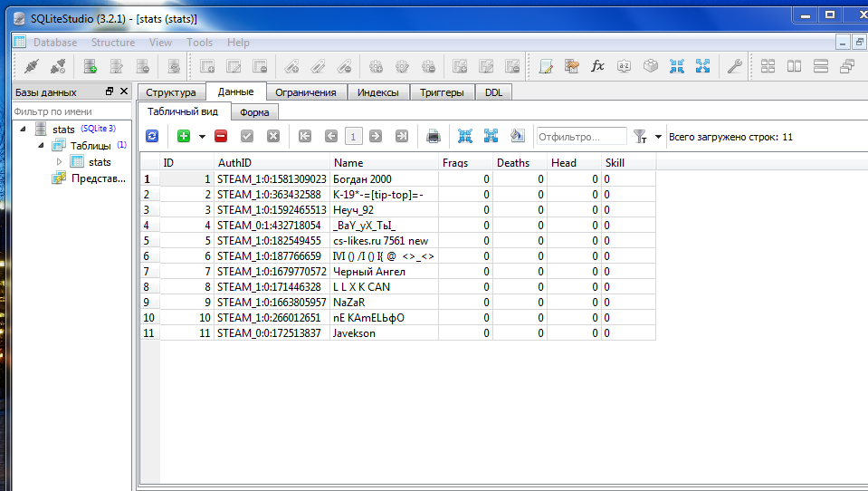Go to next data page arrow
868x491 pixels.
[376, 136]
